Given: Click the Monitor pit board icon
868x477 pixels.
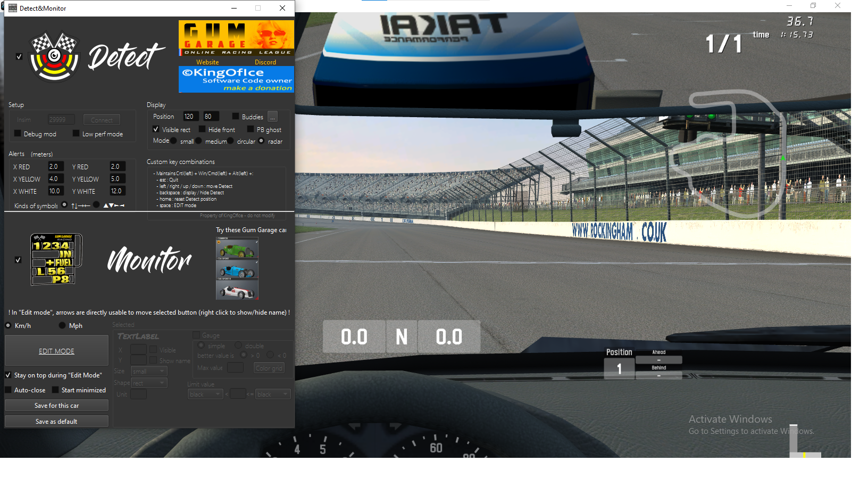Looking at the screenshot, I should (x=56, y=259).
